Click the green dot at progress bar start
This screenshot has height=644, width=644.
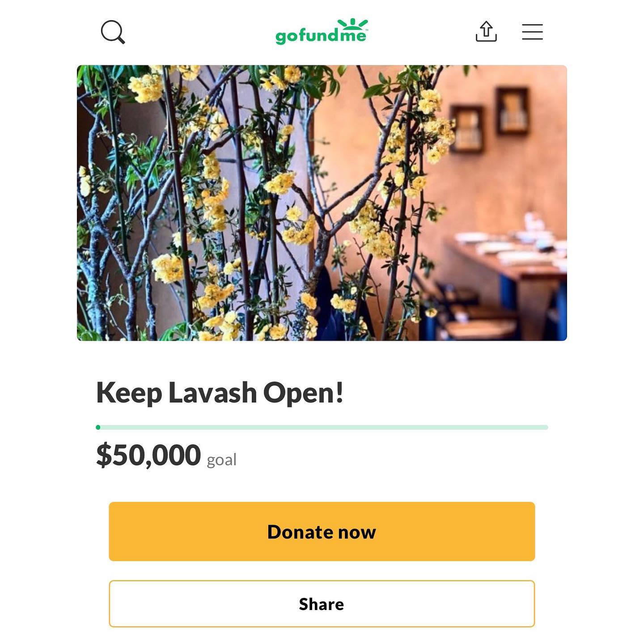(x=98, y=427)
